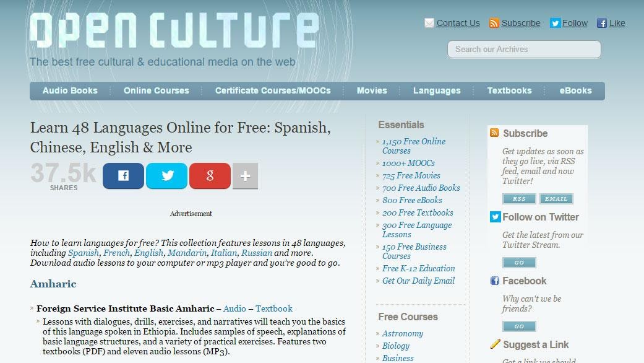Open the Biology free courses link
Image resolution: width=644 pixels, height=363 pixels.
[x=395, y=346]
